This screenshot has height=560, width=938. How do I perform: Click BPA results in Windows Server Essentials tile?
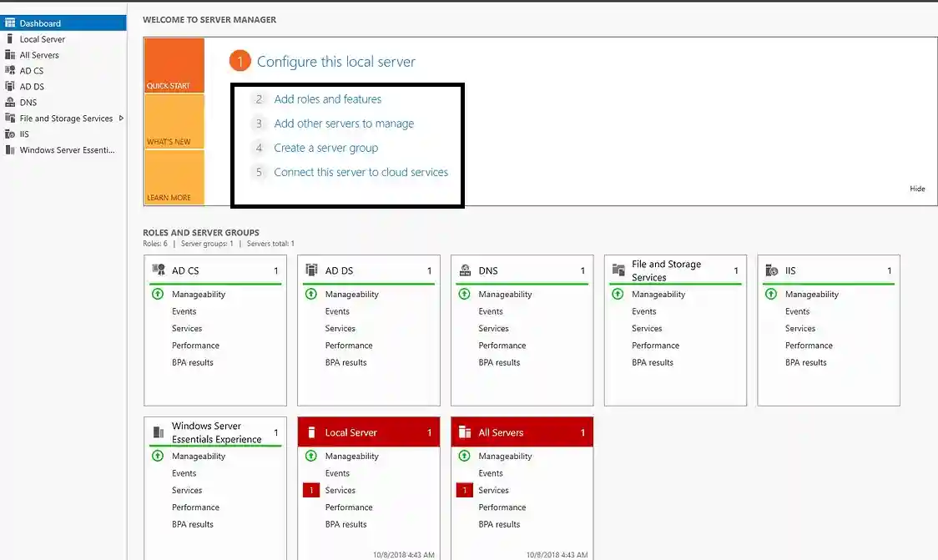(x=193, y=524)
